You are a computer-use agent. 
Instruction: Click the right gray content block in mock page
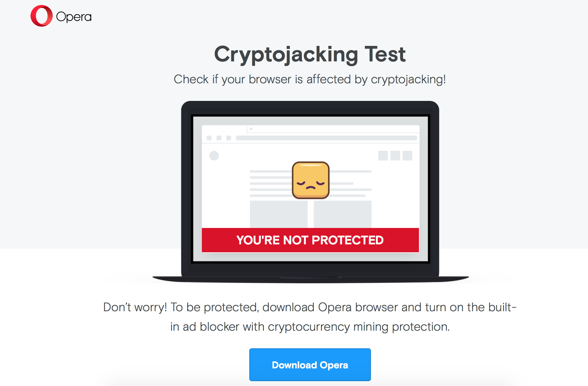coord(342,214)
